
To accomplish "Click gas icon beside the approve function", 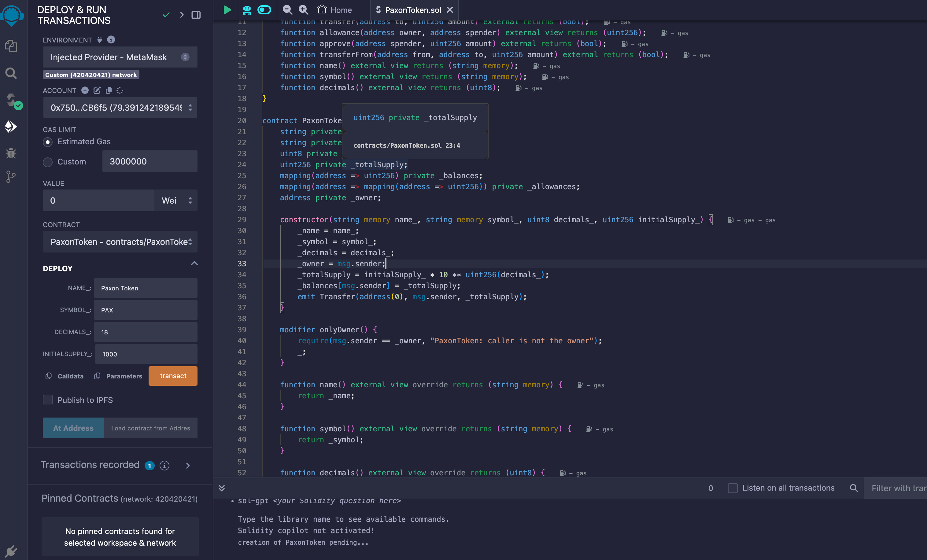I will 624,44.
